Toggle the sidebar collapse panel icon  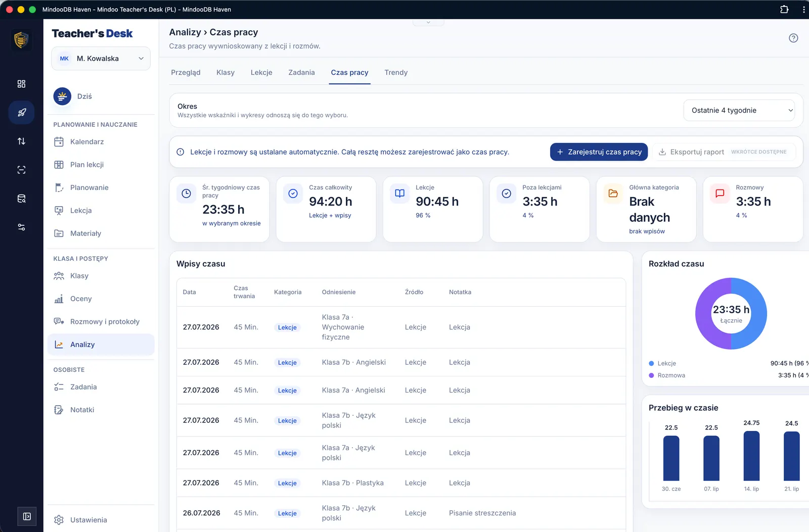click(x=27, y=516)
